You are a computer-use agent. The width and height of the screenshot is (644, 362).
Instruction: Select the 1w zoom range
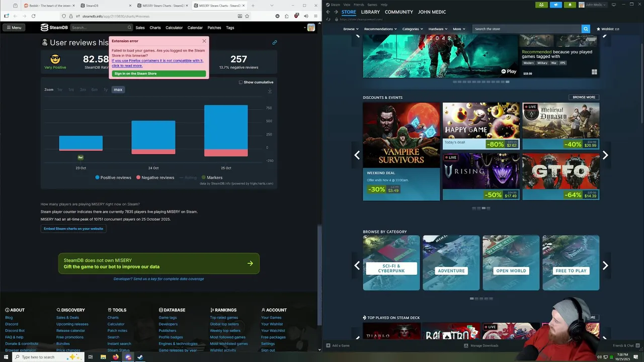(59, 89)
